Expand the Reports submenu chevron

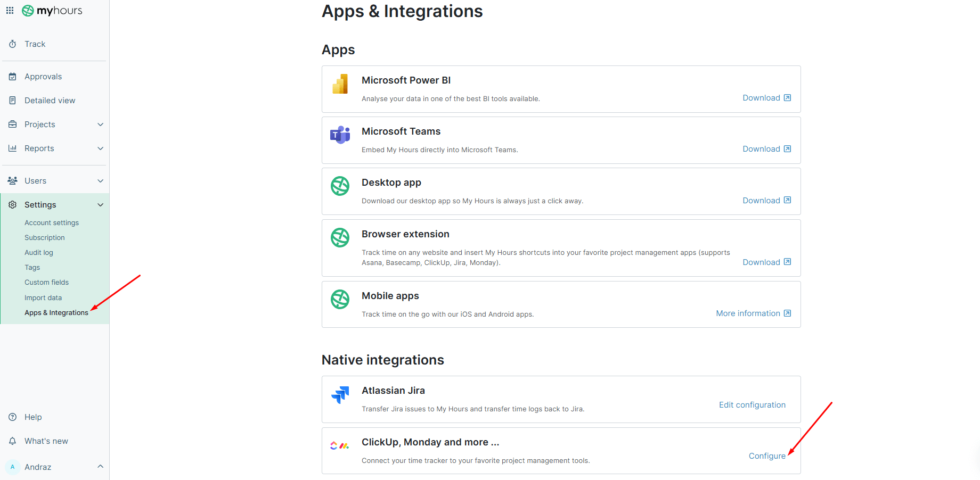(x=100, y=148)
